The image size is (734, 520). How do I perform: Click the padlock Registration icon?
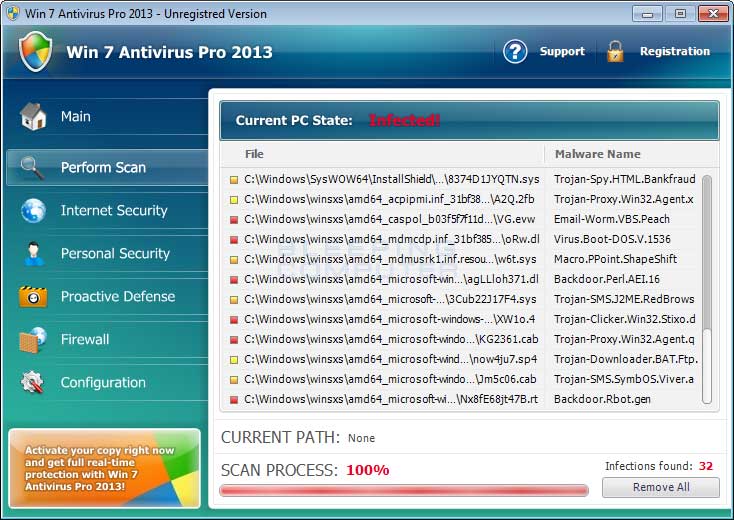615,51
